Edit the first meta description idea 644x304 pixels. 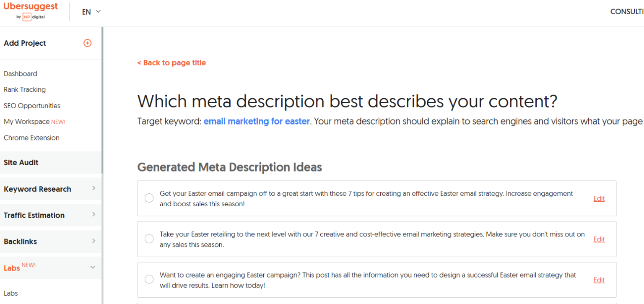tap(599, 199)
